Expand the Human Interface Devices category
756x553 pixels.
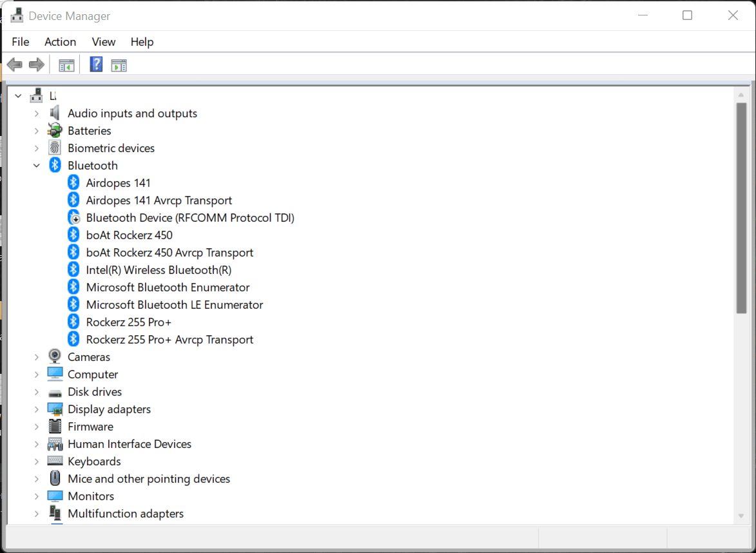click(x=37, y=443)
